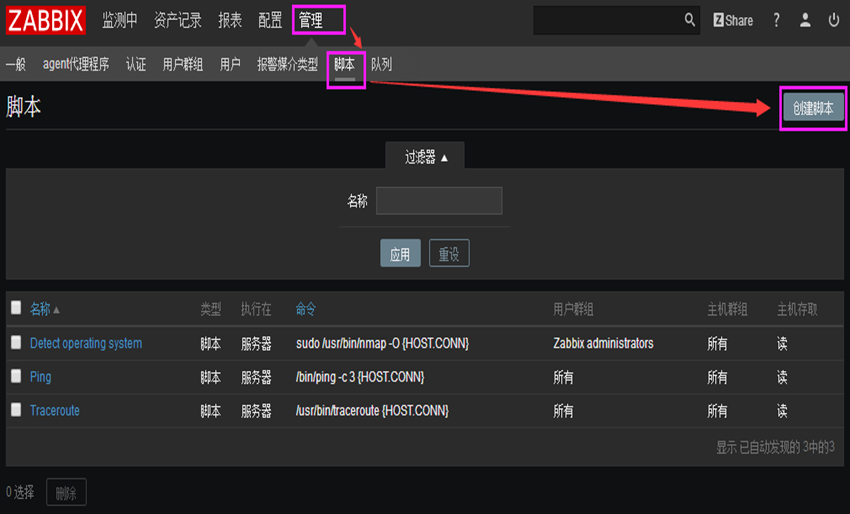Click the 执行在 column header
The height and width of the screenshot is (514, 850).
(256, 309)
